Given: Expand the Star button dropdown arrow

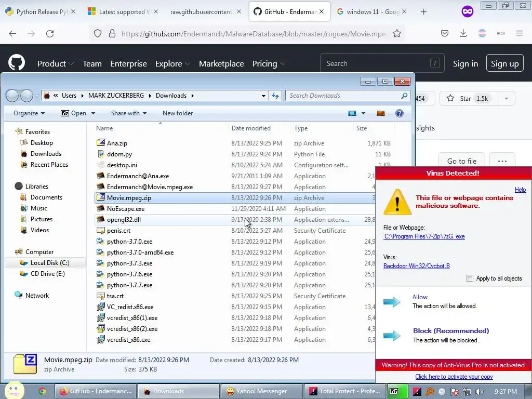Looking at the screenshot, I should coord(506,98).
